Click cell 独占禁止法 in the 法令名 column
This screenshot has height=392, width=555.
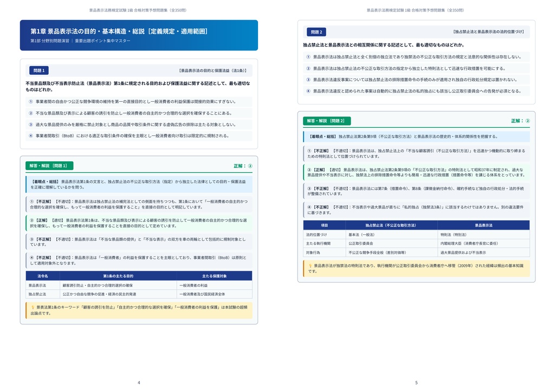point(43,294)
